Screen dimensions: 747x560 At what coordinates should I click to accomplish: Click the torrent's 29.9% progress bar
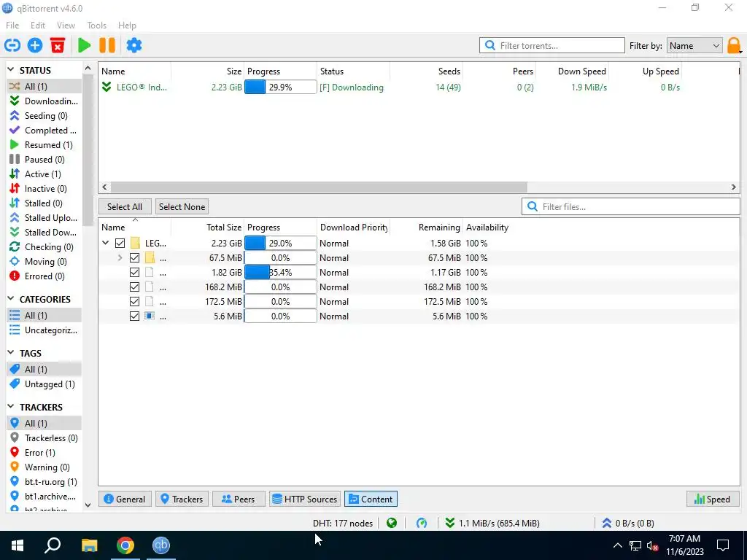pos(281,87)
